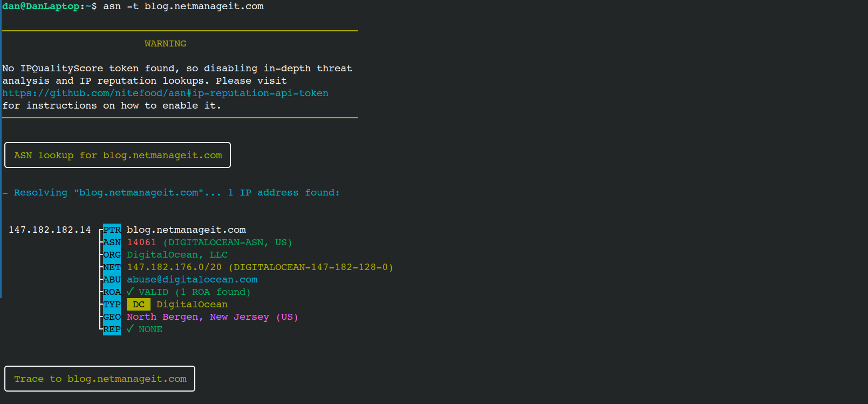Click the AS number 14061
Screen dimensions: 868x404
[141, 243]
